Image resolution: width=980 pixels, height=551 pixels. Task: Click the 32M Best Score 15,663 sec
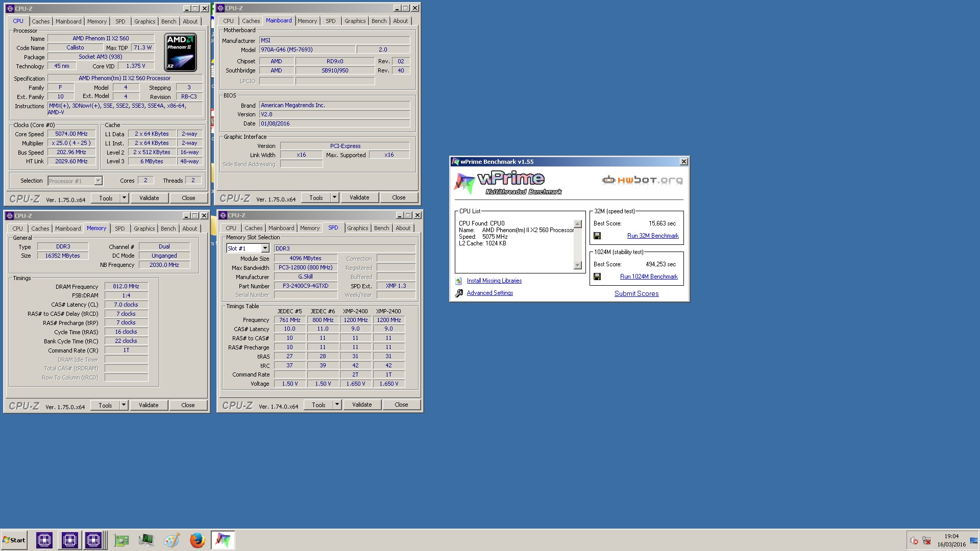662,223
